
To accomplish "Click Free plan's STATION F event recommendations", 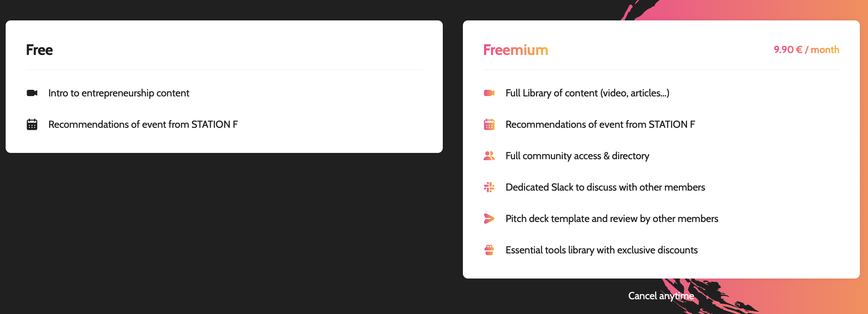I will pyautogui.click(x=143, y=124).
